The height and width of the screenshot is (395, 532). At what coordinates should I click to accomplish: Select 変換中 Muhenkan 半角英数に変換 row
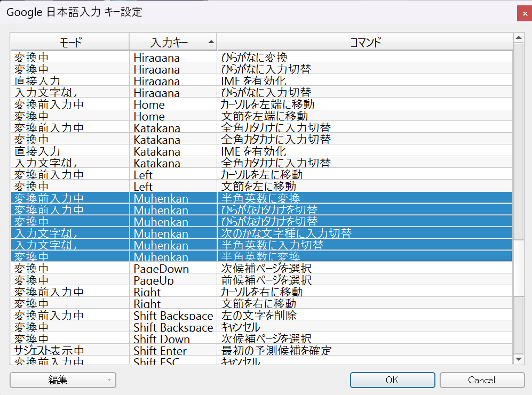261,256
